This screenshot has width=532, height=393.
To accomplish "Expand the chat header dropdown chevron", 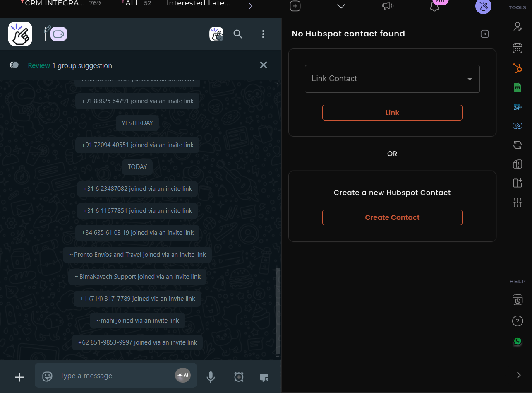I will point(340,6).
